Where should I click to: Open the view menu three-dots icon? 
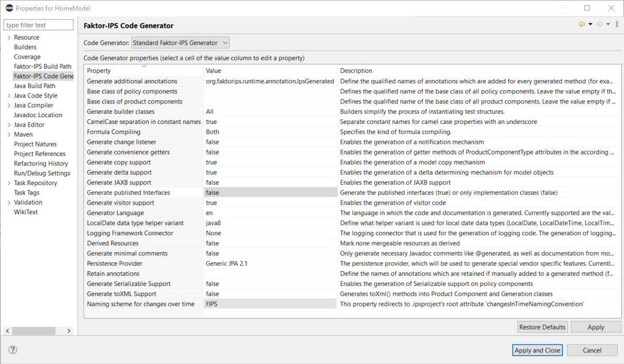coord(617,24)
